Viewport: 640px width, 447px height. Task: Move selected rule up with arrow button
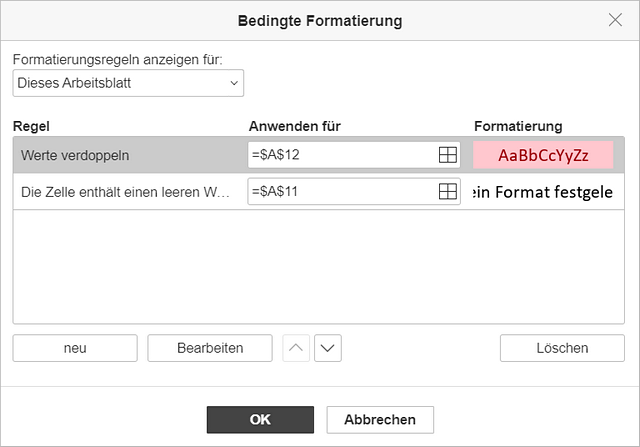296,348
